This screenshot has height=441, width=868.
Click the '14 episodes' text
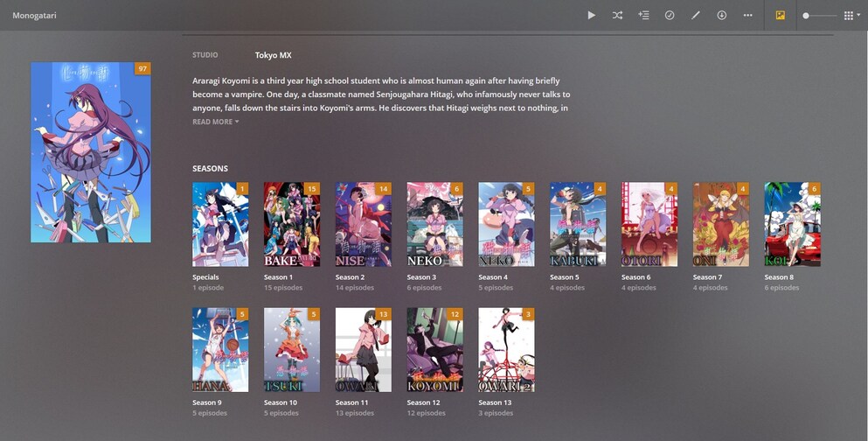tap(354, 288)
